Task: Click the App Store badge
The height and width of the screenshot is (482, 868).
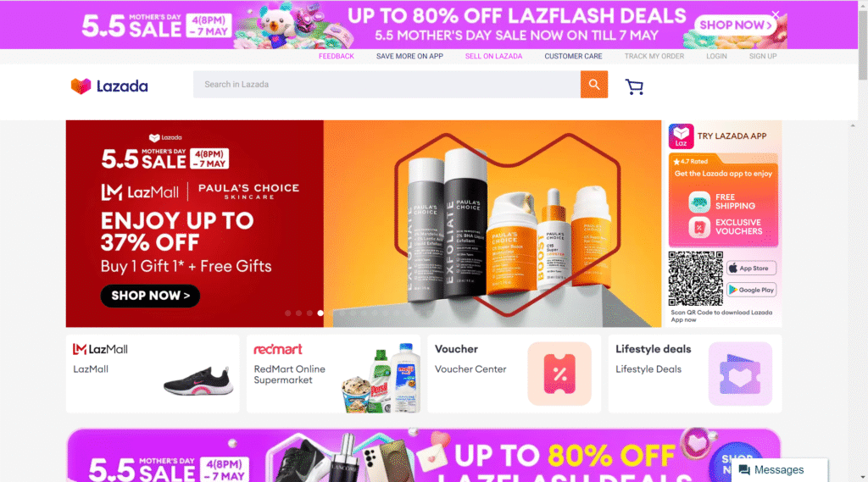Action: pyautogui.click(x=751, y=269)
